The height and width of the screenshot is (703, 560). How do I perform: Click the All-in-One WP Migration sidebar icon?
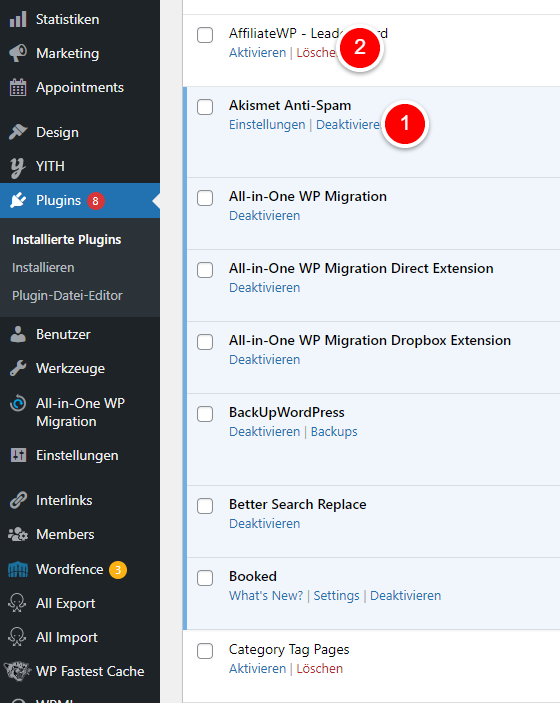[18, 403]
